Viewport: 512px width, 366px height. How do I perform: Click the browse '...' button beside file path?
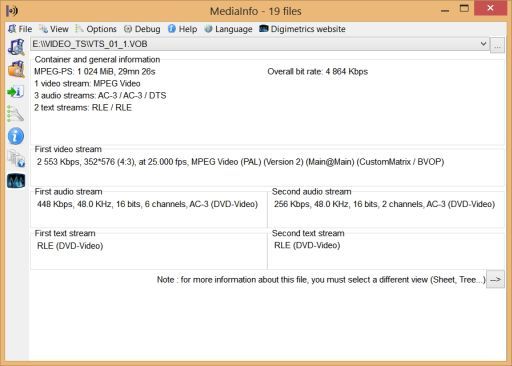click(x=497, y=45)
